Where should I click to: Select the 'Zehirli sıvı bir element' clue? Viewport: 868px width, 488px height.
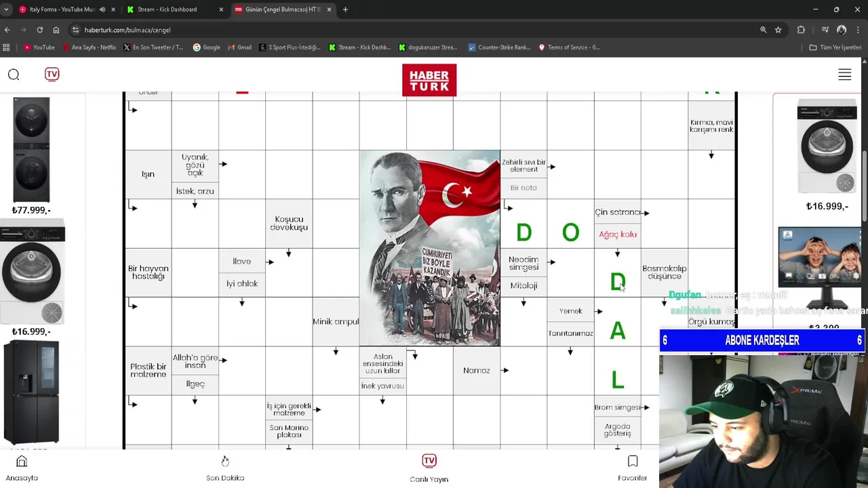tap(524, 165)
